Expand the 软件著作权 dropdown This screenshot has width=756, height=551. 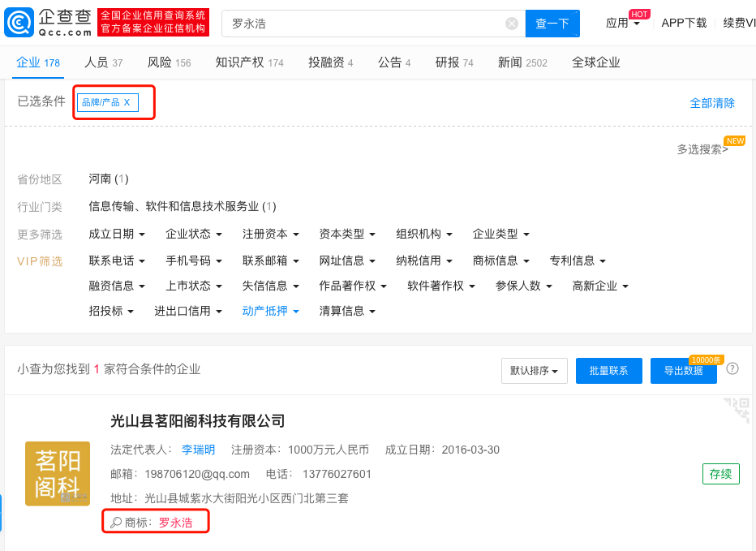click(x=441, y=286)
